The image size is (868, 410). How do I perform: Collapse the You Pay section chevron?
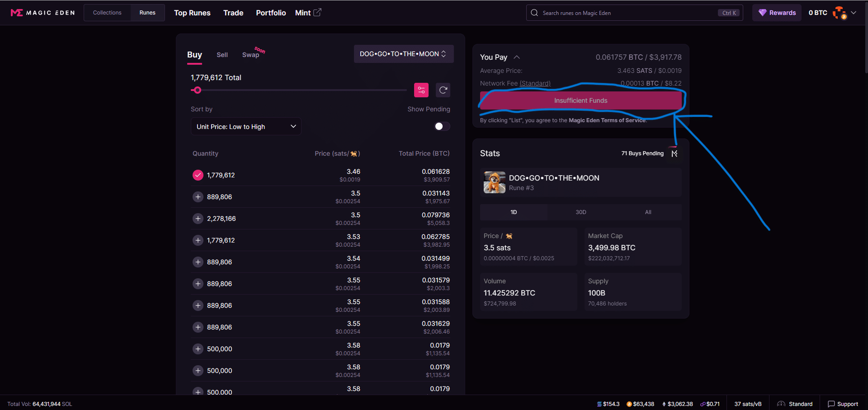pyautogui.click(x=517, y=57)
